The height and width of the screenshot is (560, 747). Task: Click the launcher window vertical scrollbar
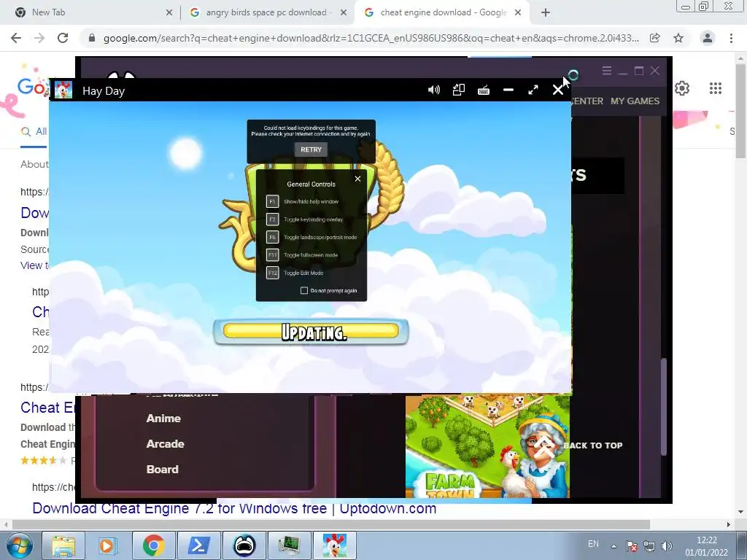[663, 406]
